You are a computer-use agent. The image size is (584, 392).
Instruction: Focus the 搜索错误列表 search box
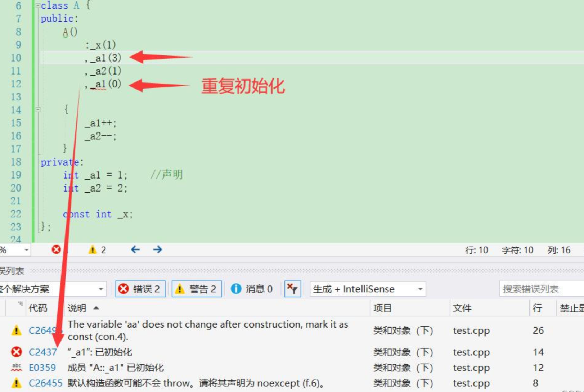542,289
